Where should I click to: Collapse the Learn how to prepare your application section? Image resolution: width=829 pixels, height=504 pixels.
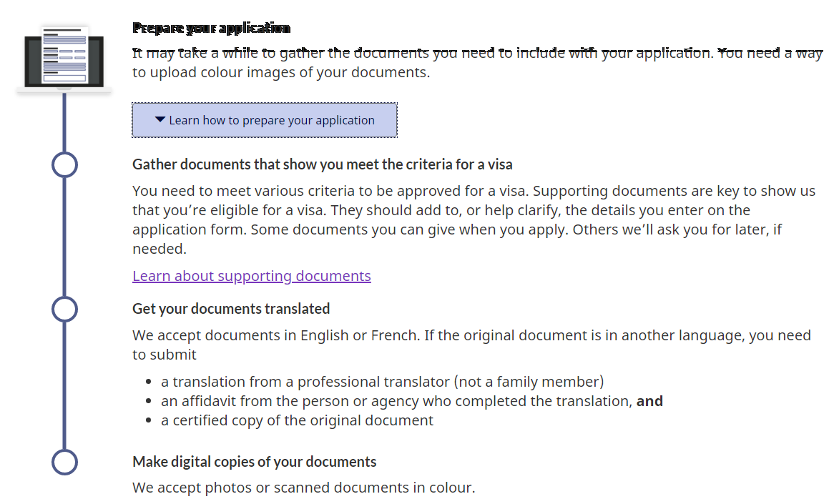(x=265, y=120)
